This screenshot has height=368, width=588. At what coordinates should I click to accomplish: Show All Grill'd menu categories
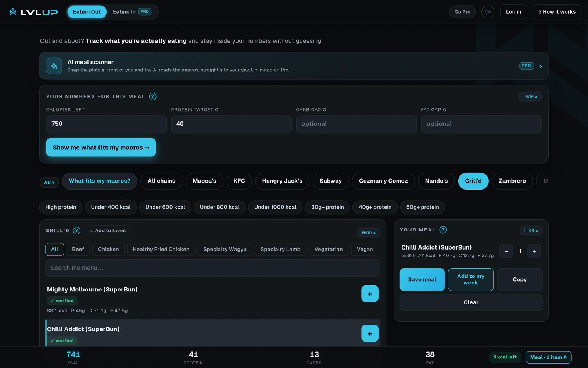54,249
